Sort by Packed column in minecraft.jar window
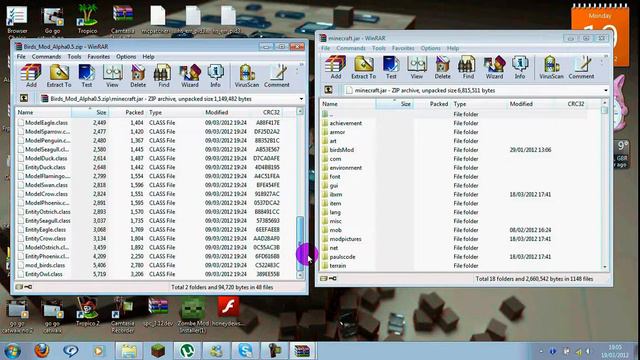The image size is (640, 360). tap(432, 104)
